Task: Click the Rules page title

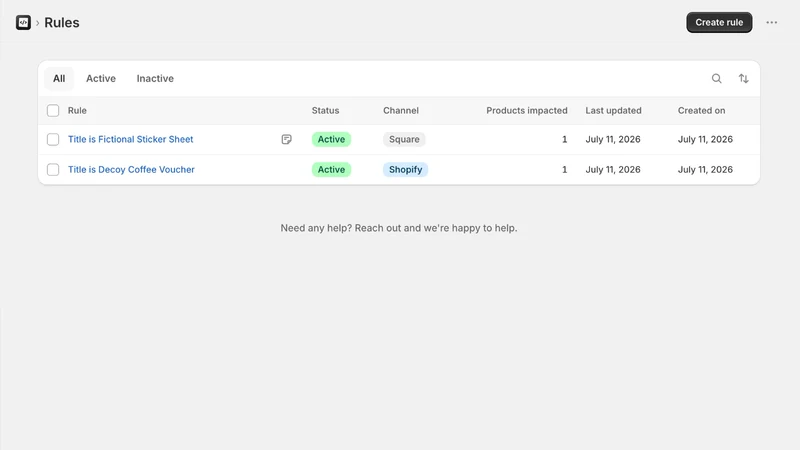Action: 62,22
